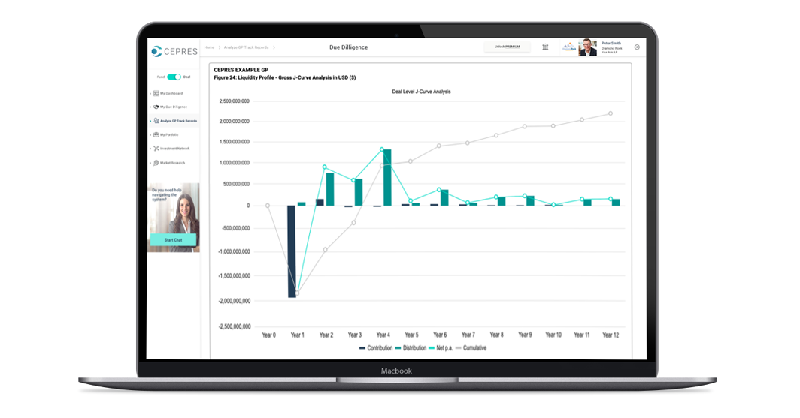Click the CEPRES logo
800x418 pixels.
[x=174, y=51]
